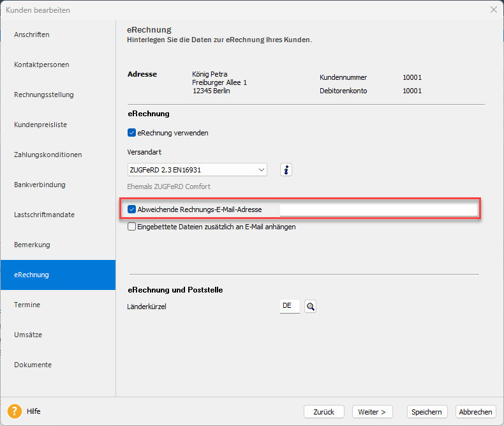
Task: Uncheck eRechnung verwenden checkbox
Action: 132,133
